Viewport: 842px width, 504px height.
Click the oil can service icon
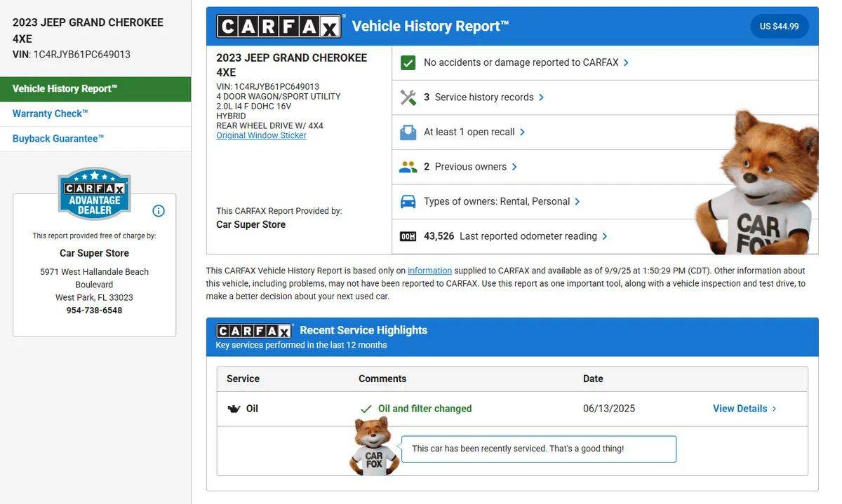[234, 409]
